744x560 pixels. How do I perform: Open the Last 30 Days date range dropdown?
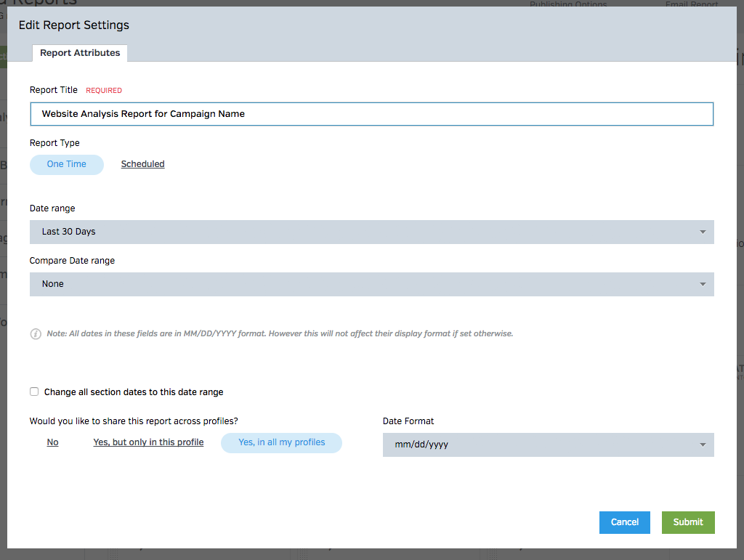pos(363,232)
